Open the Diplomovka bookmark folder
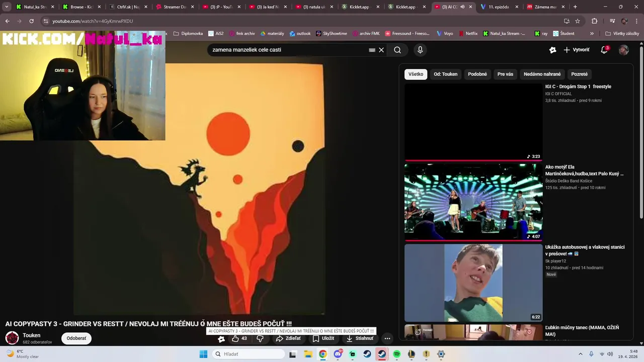Viewport: 644px width, 362px height. tap(188, 33)
